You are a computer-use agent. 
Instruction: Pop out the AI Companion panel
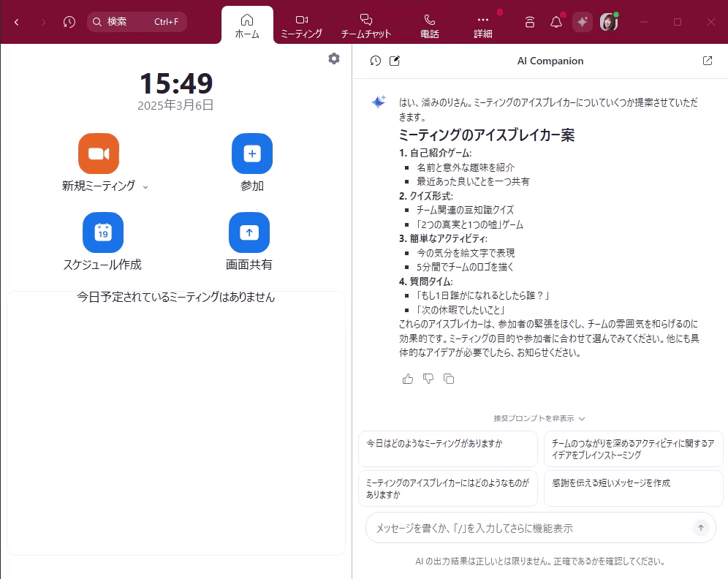click(x=708, y=61)
